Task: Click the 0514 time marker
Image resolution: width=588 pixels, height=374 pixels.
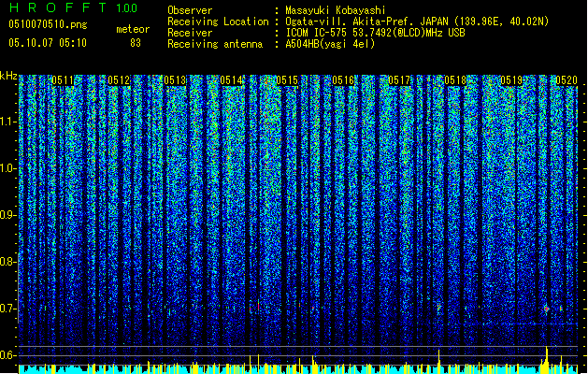Action: [x=231, y=80]
